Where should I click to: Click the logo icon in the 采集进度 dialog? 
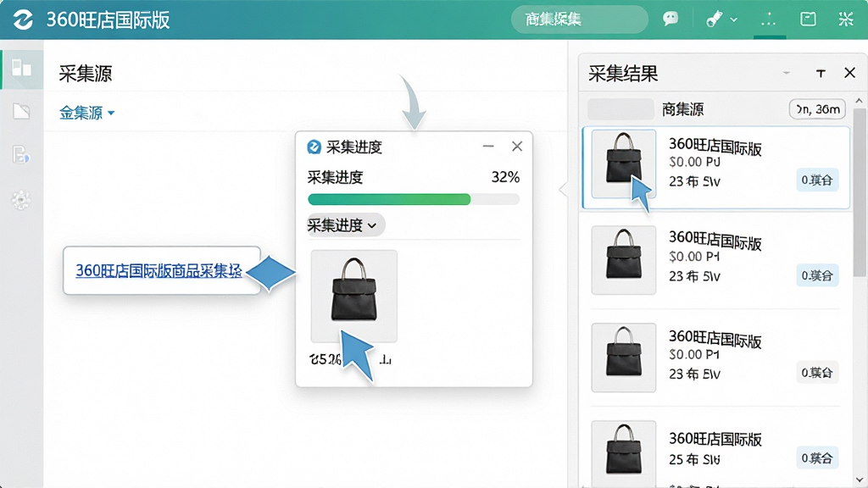coord(314,147)
